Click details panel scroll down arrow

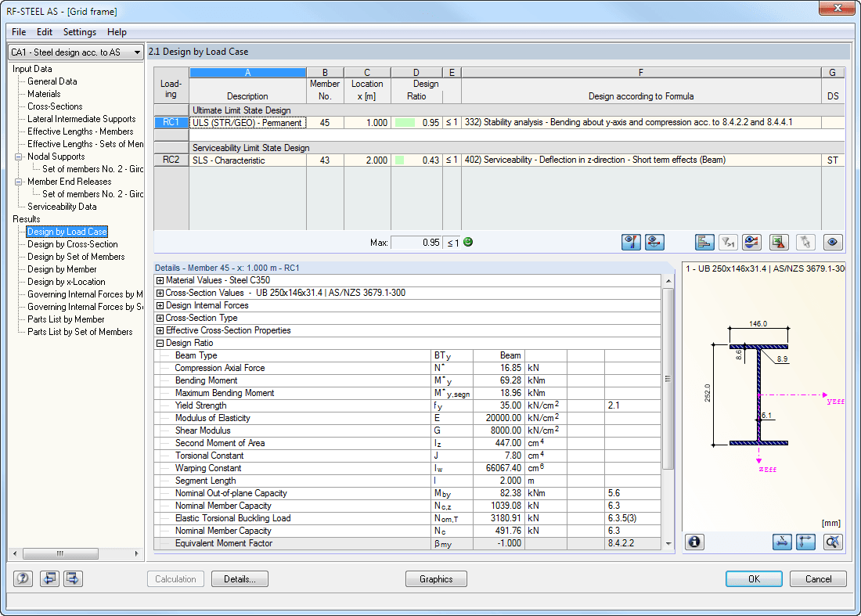point(668,543)
